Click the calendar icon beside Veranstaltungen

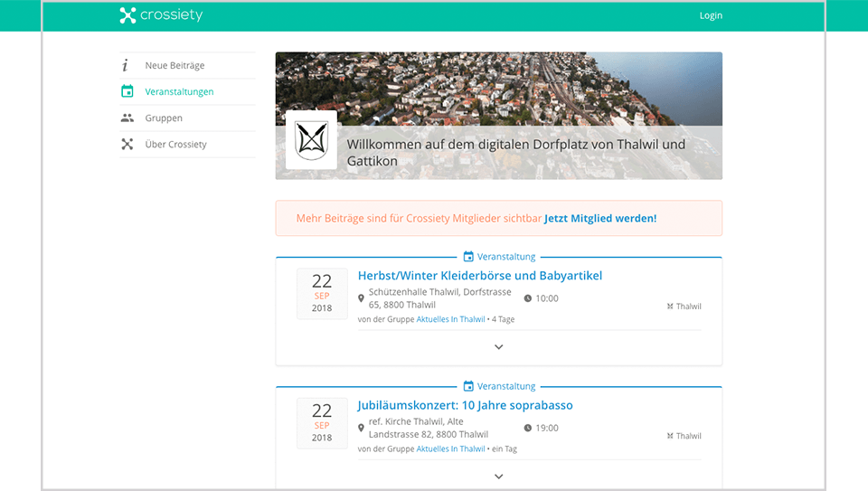pyautogui.click(x=127, y=91)
